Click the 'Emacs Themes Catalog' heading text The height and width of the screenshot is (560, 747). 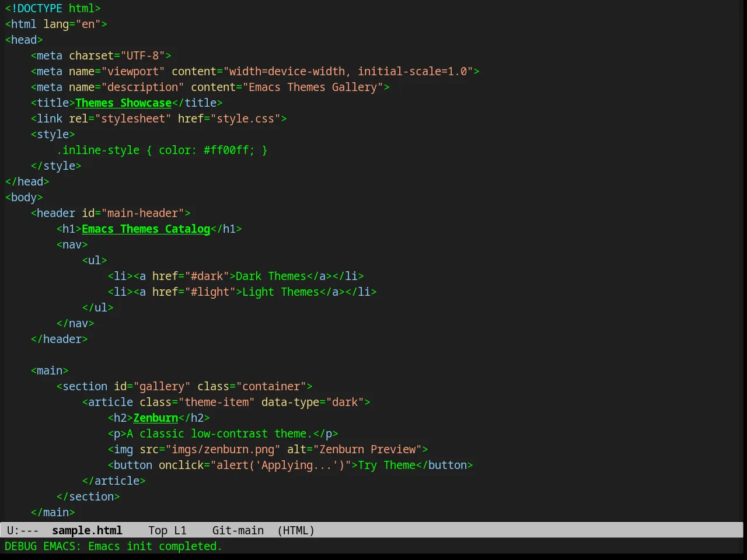(146, 229)
